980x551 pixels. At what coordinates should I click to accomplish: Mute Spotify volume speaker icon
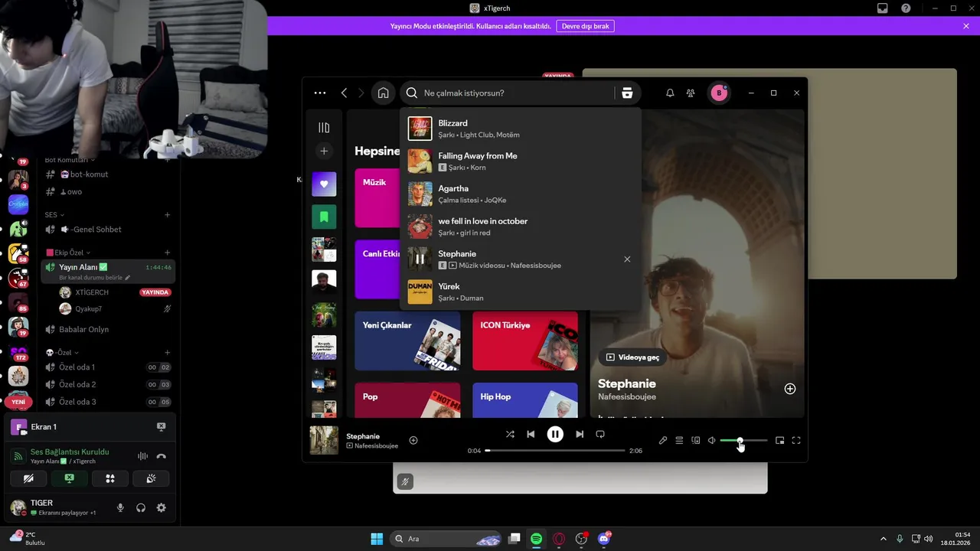[x=712, y=440]
